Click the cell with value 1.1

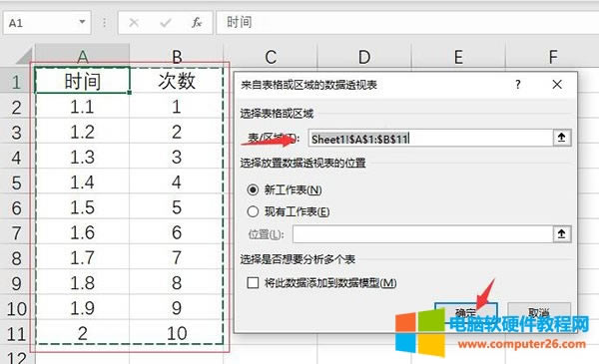pos(83,106)
